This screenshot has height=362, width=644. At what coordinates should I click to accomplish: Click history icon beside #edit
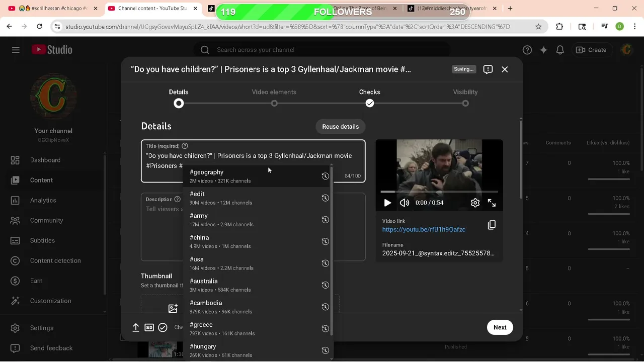pos(325,198)
